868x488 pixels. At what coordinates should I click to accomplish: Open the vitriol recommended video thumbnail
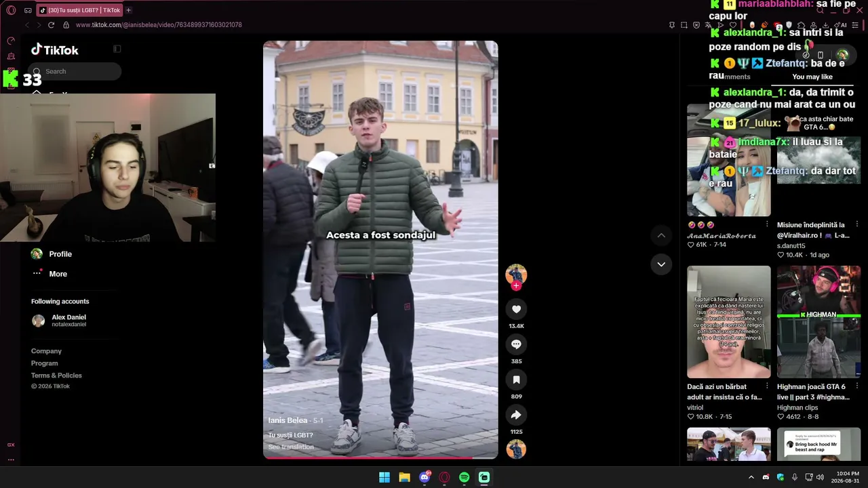coord(729,322)
